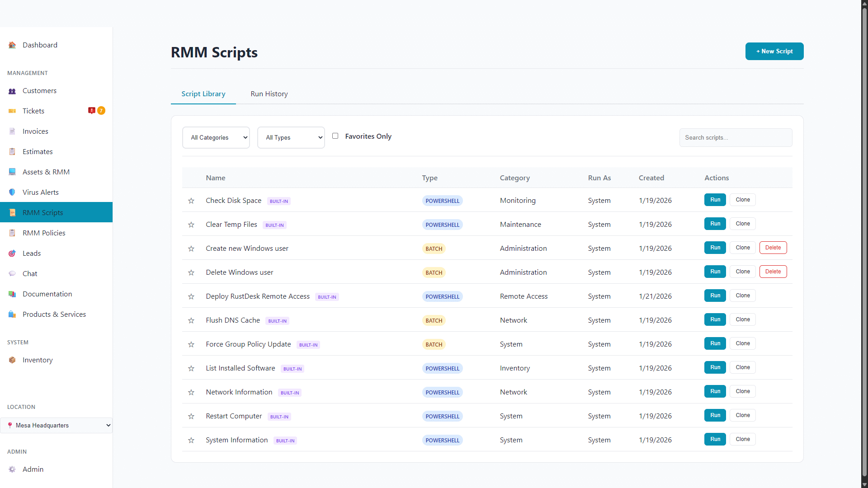The image size is (868, 488).
Task: Star the Flush DNS Cache script
Action: coord(191,320)
